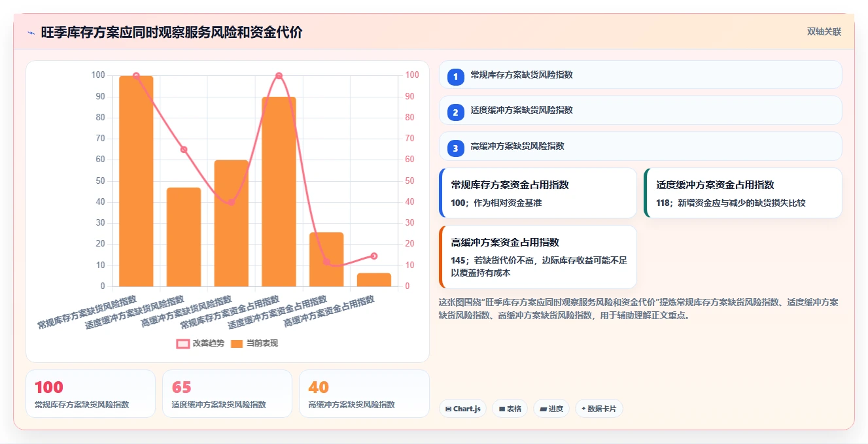Click the x-axis label 常规库存方案缺货风险指数

(x=87, y=313)
